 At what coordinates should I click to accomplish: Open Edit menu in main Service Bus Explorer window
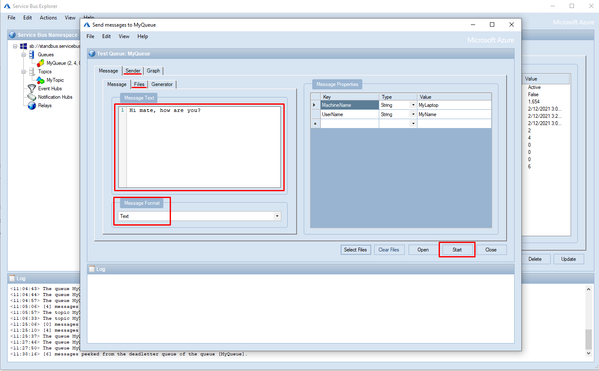pyautogui.click(x=28, y=18)
